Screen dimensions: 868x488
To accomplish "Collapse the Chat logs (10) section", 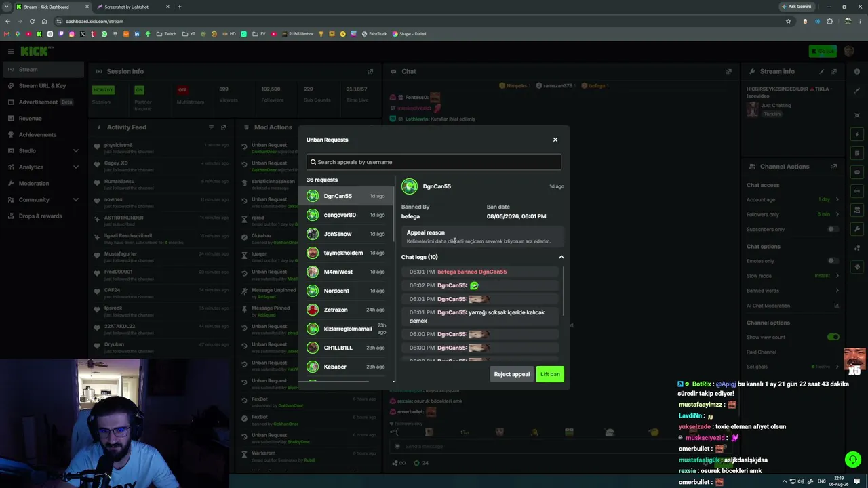I will [x=561, y=257].
